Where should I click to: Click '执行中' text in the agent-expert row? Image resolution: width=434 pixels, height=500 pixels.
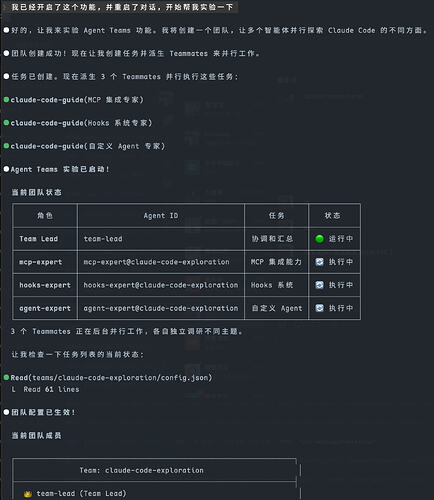341,308
